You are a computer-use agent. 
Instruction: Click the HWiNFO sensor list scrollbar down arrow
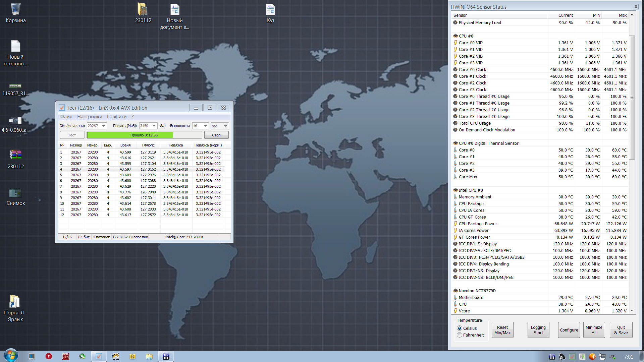(x=632, y=310)
